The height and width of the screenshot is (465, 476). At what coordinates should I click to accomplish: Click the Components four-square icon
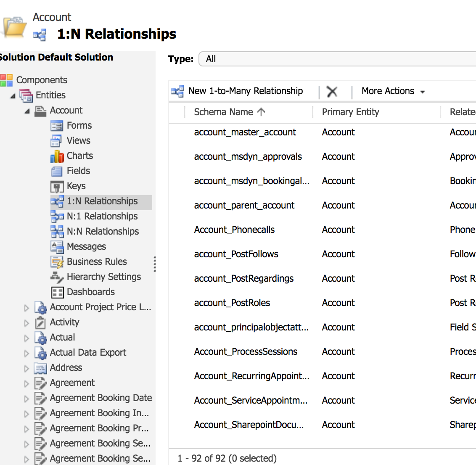(x=6, y=80)
